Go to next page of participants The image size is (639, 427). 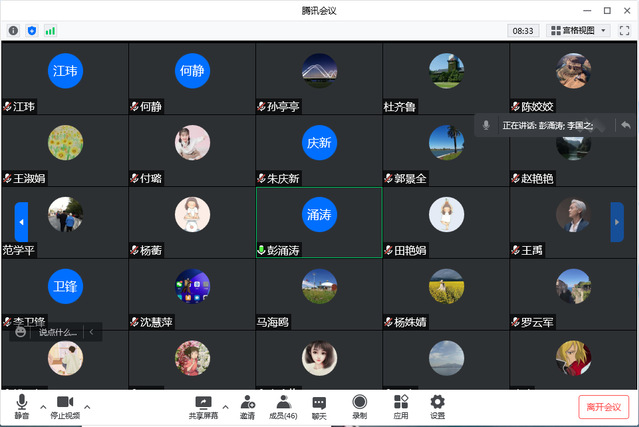coord(617,222)
